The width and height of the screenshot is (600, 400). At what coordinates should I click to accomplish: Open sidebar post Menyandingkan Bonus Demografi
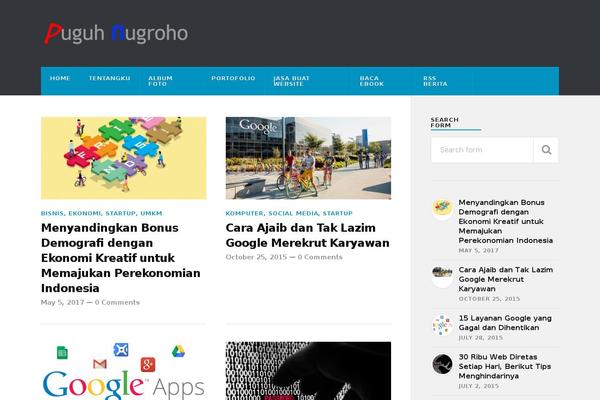tap(505, 221)
